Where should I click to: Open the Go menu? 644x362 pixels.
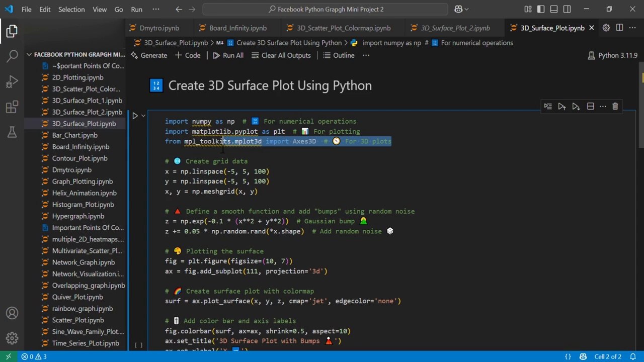[x=119, y=9]
